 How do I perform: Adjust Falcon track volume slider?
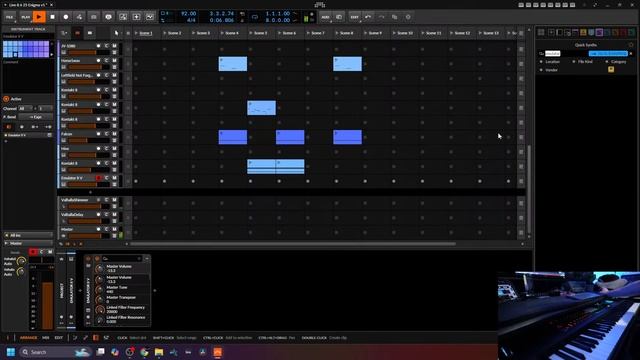(88, 140)
